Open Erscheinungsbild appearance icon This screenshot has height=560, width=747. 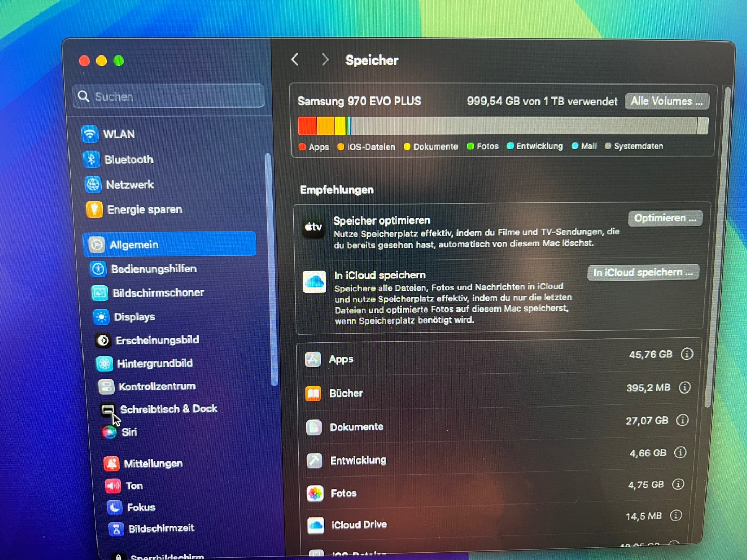pos(103,340)
